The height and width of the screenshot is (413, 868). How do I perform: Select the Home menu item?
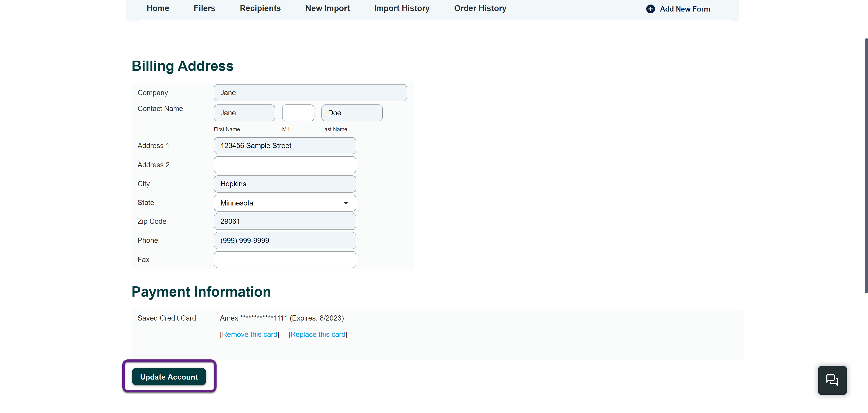(x=158, y=8)
